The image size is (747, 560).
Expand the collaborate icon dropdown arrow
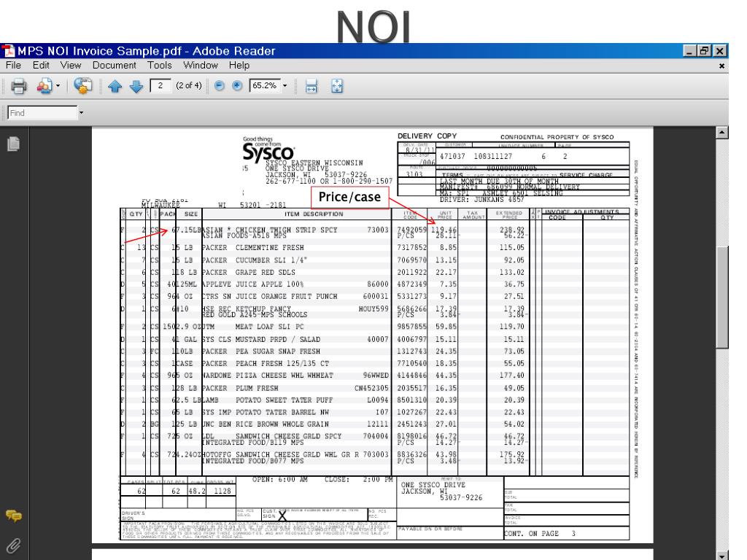click(x=58, y=86)
